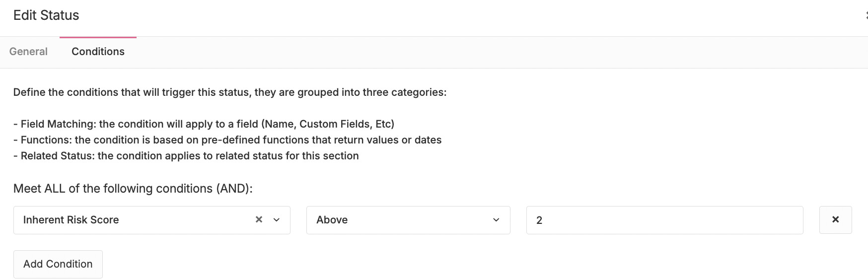868x280 pixels.
Task: Focus the value field containing 2
Action: coord(664,220)
